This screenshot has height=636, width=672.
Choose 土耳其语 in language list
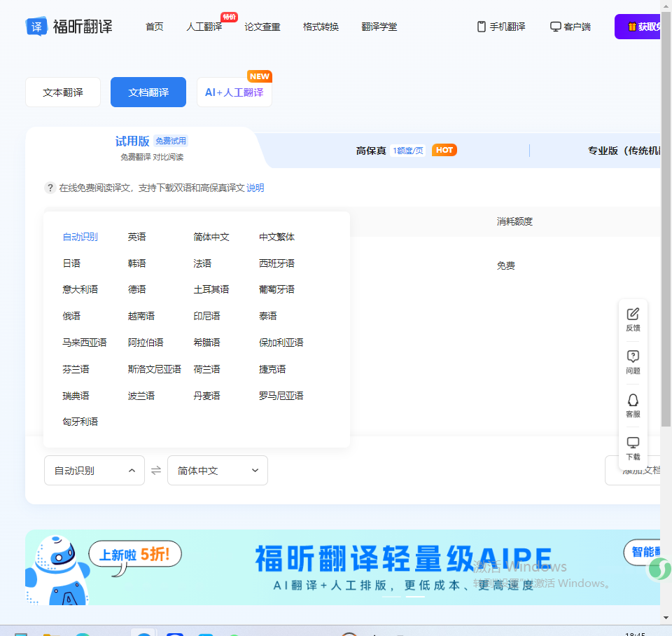211,289
